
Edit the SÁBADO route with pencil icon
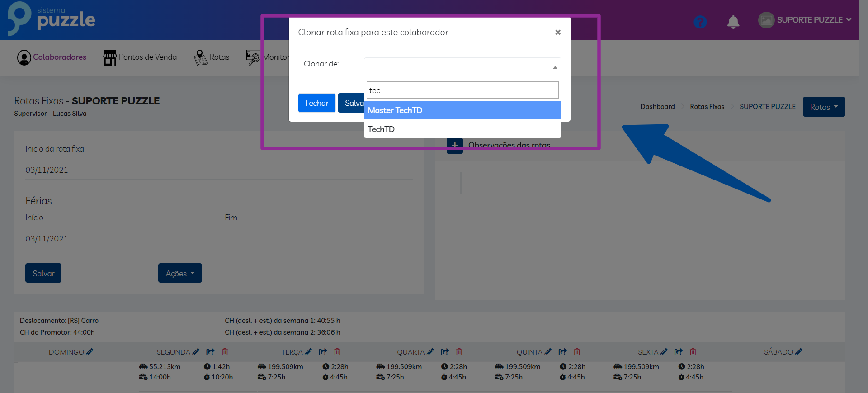click(x=798, y=352)
